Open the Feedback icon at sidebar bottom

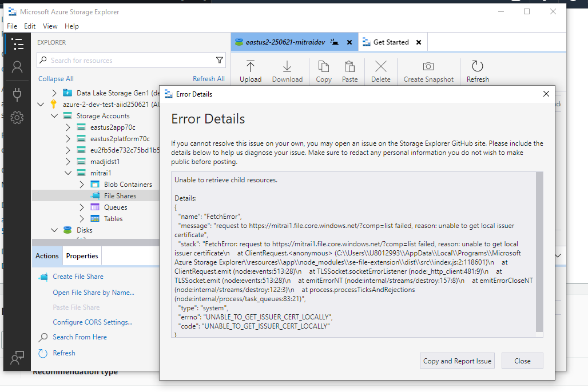(x=17, y=358)
